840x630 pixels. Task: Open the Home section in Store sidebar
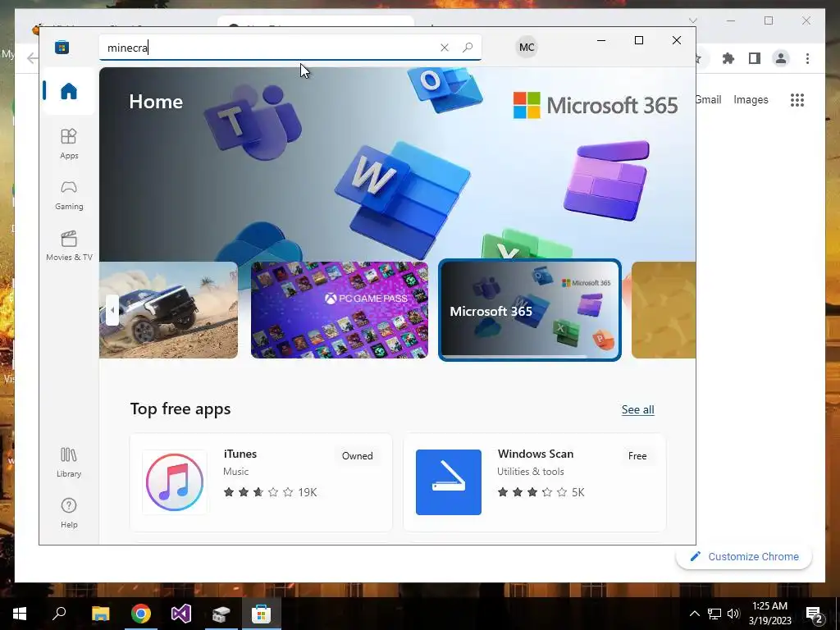click(69, 91)
